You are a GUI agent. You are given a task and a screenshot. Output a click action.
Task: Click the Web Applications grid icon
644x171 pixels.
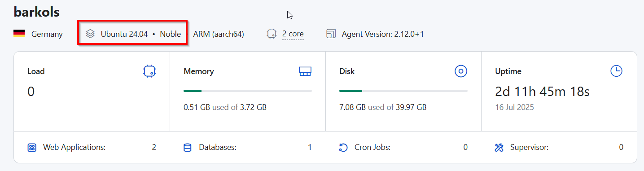click(x=32, y=147)
